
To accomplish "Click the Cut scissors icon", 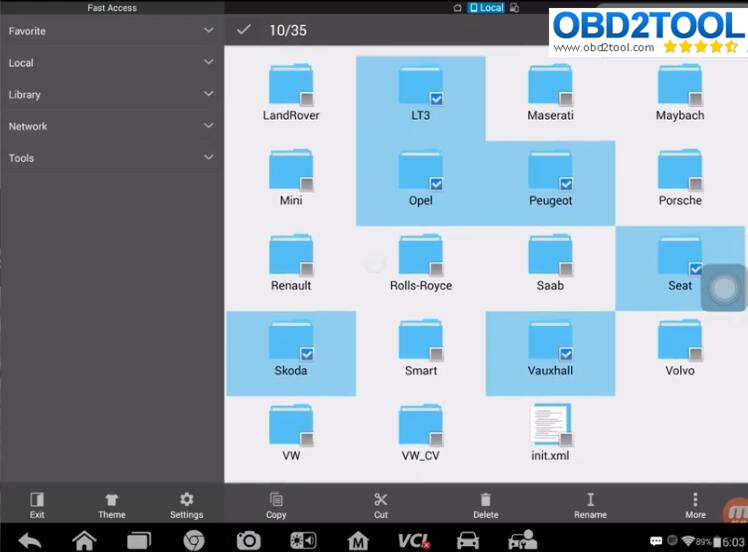I will click(x=381, y=506).
